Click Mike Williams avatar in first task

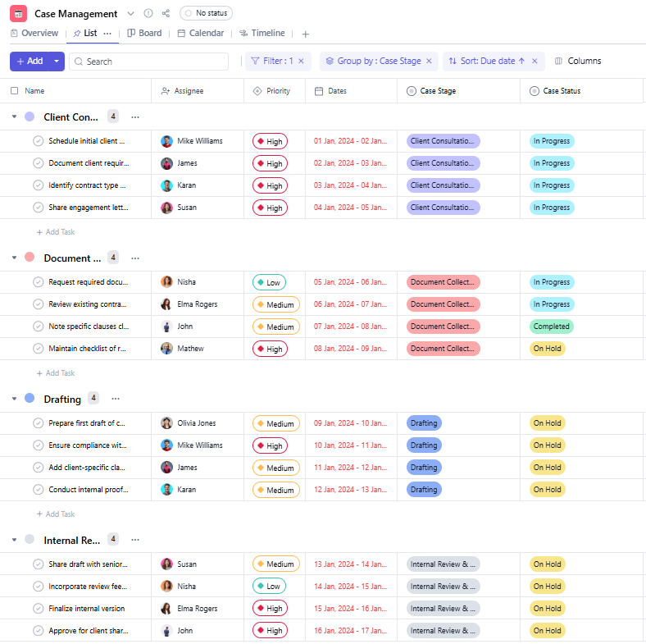click(x=167, y=141)
